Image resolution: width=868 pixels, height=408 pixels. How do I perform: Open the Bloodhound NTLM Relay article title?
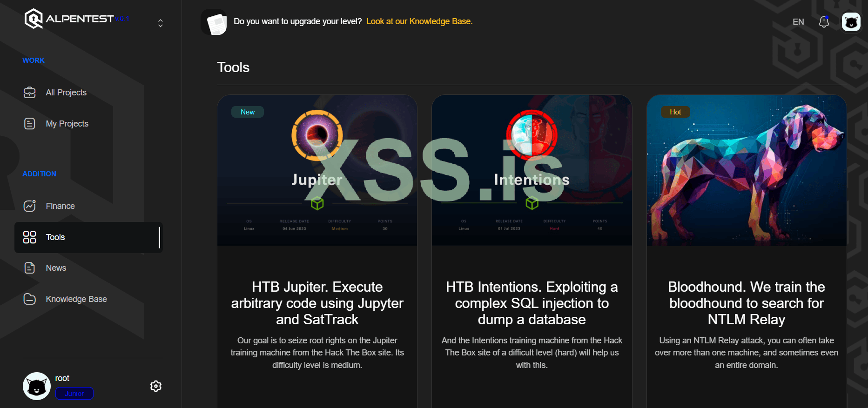pyautogui.click(x=747, y=303)
